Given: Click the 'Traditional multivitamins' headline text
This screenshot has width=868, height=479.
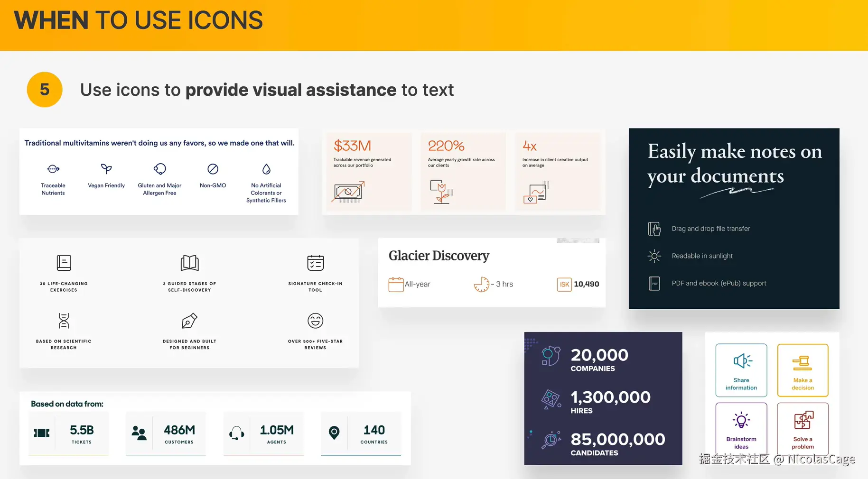Looking at the screenshot, I should tap(159, 143).
